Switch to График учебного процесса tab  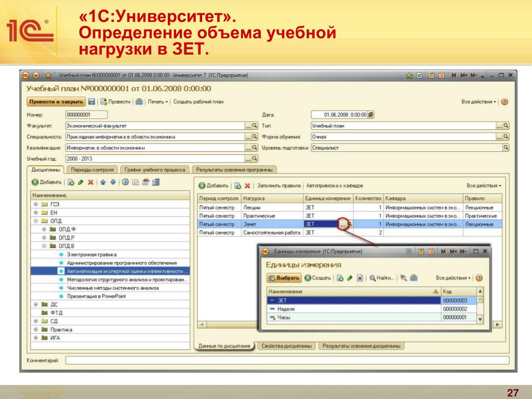[155, 170]
